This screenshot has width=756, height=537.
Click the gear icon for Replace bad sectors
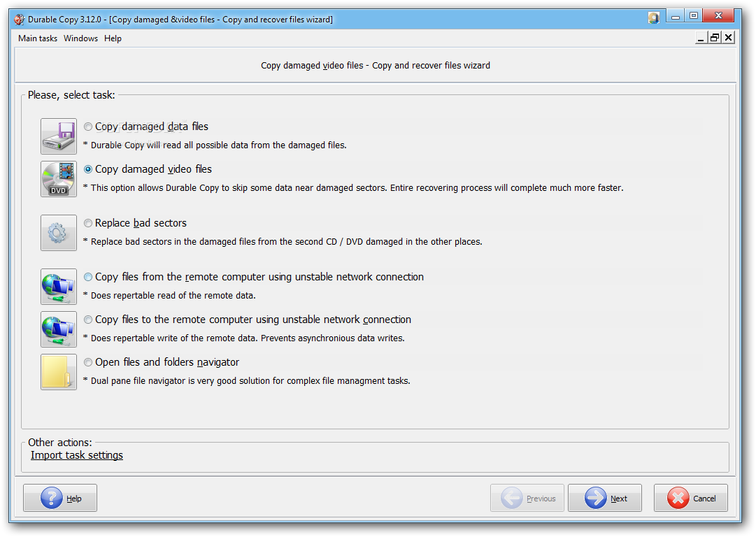(x=58, y=233)
